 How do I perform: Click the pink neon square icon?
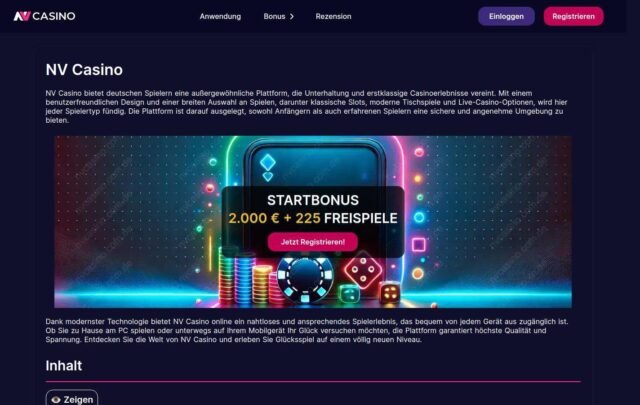(x=418, y=245)
